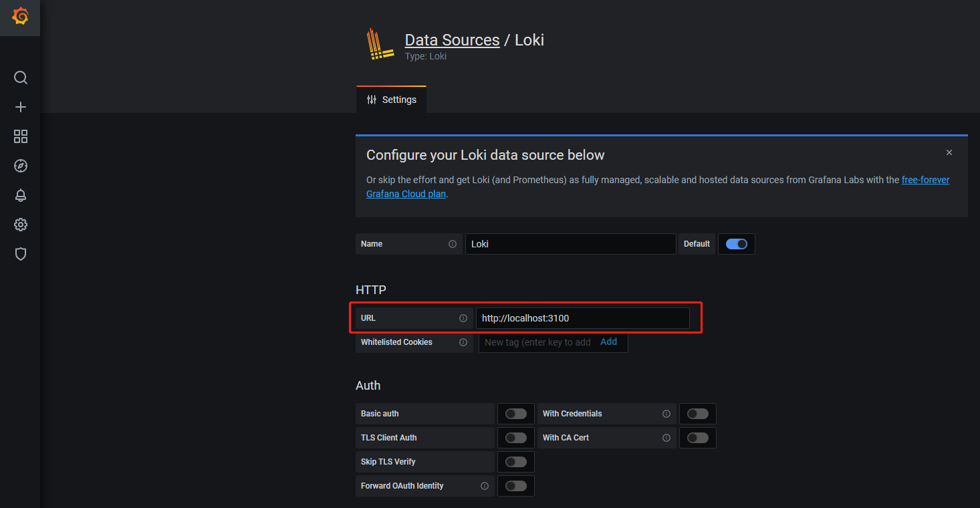Viewport: 980px width, 508px height.
Task: Click the Basic auth label
Action: [380, 414]
